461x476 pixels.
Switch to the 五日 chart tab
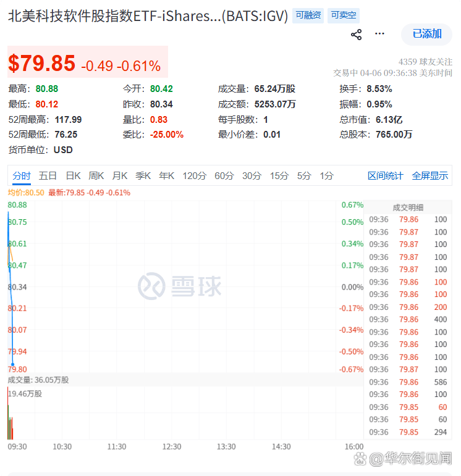48,176
